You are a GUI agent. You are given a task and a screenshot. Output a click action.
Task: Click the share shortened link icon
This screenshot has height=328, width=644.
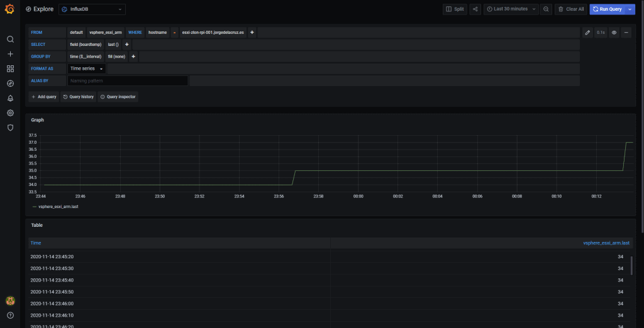[x=475, y=9]
